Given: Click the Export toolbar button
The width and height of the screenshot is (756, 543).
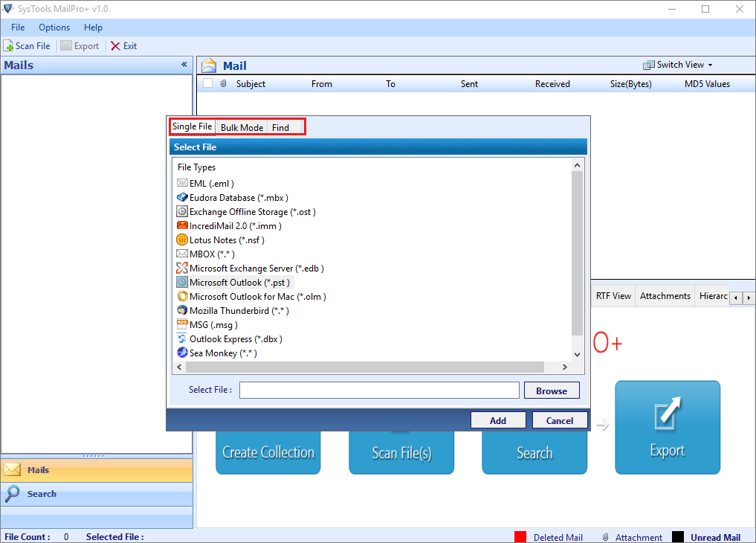Looking at the screenshot, I should [x=80, y=46].
